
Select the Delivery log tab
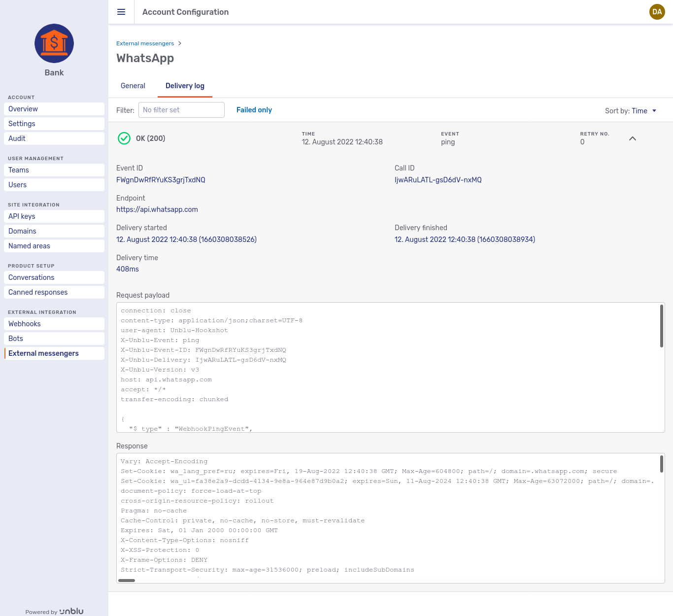click(x=185, y=86)
